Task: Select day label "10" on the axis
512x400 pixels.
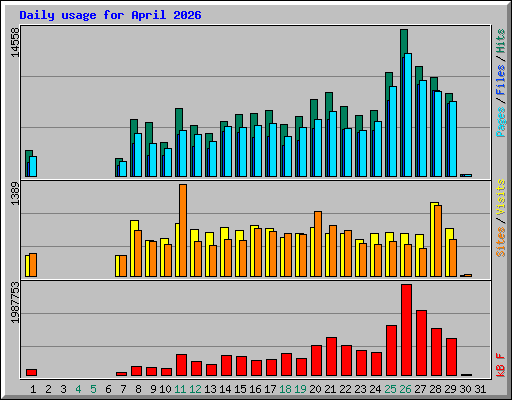Action: click(165, 389)
